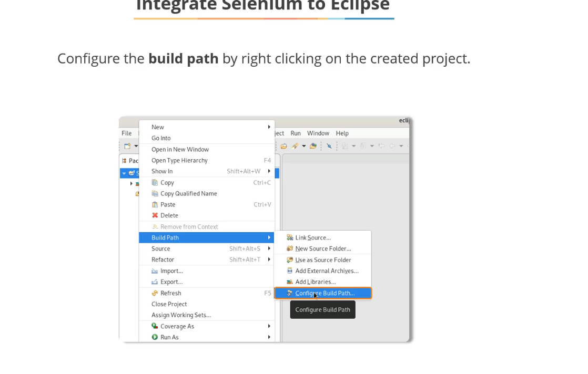Choose Copy in the context menu
Image resolution: width=588 pixels, height=374 pixels.
207,183
